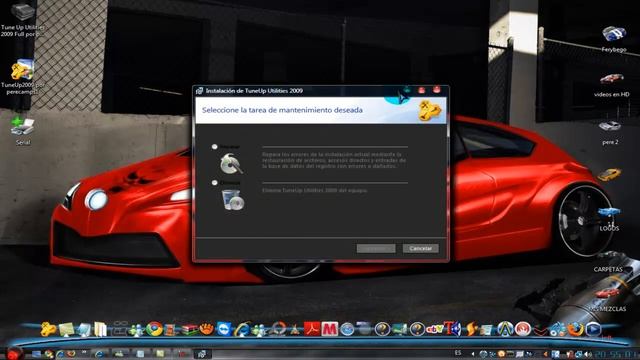
Task: Click the recycle bin disc icon in installer
Action: 233,200
